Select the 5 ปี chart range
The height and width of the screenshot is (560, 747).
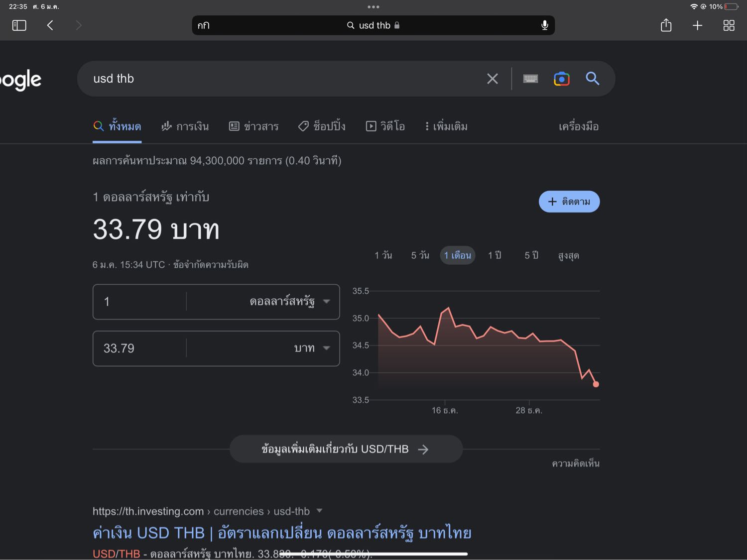[531, 255]
